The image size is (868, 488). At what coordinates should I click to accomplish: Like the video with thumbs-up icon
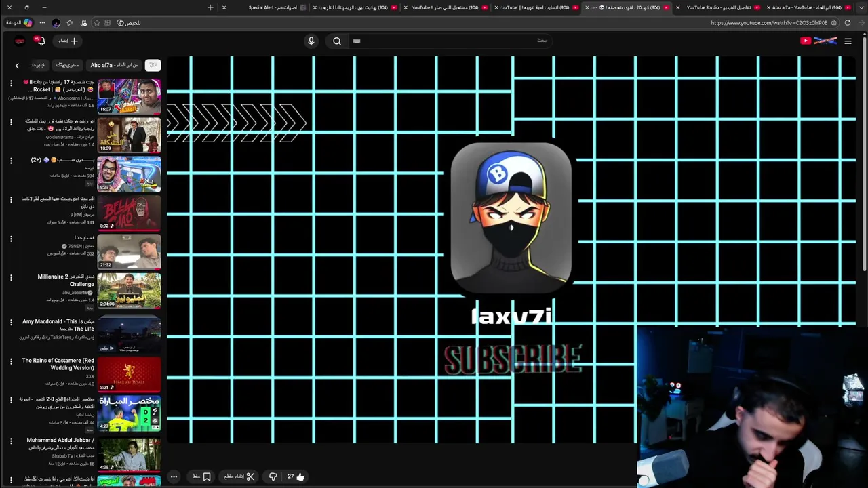(296, 476)
